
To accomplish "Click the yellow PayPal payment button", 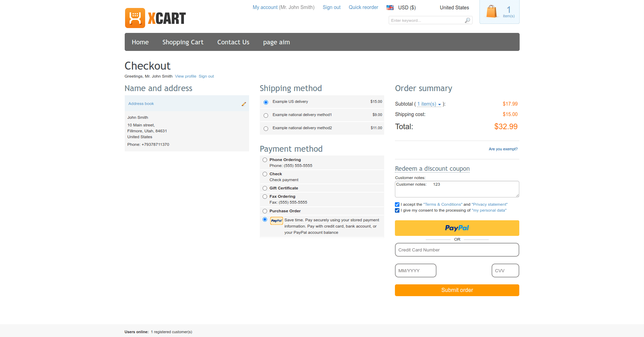I will (457, 228).
